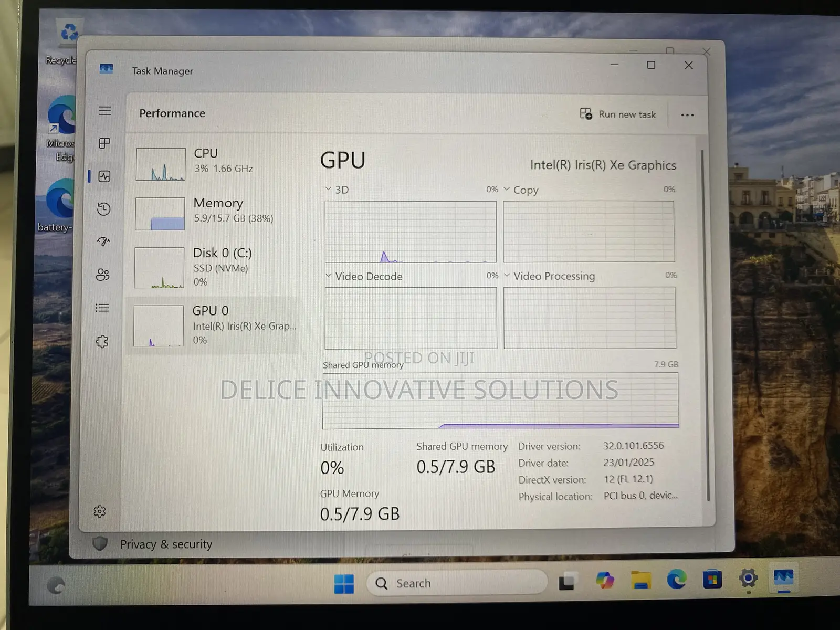Open the 3D engine dropdown chevron
The height and width of the screenshot is (630, 840).
coord(328,188)
